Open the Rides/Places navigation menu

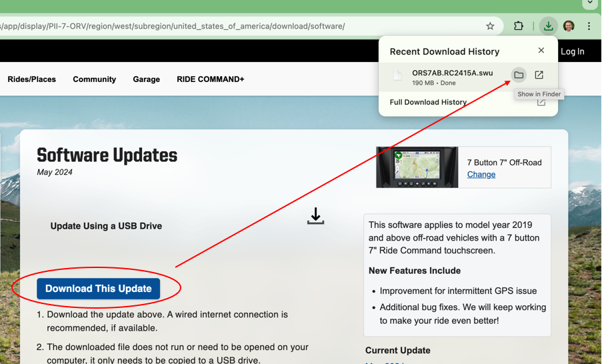pos(32,79)
